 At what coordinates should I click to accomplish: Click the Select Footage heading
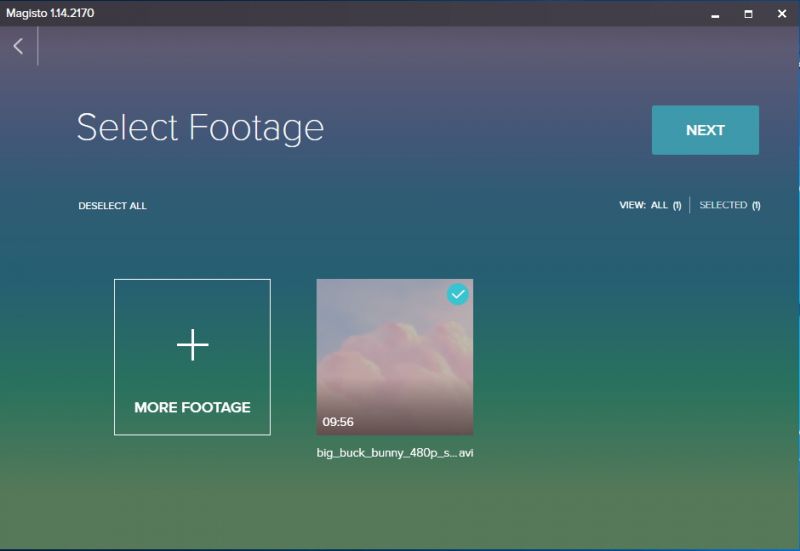200,128
